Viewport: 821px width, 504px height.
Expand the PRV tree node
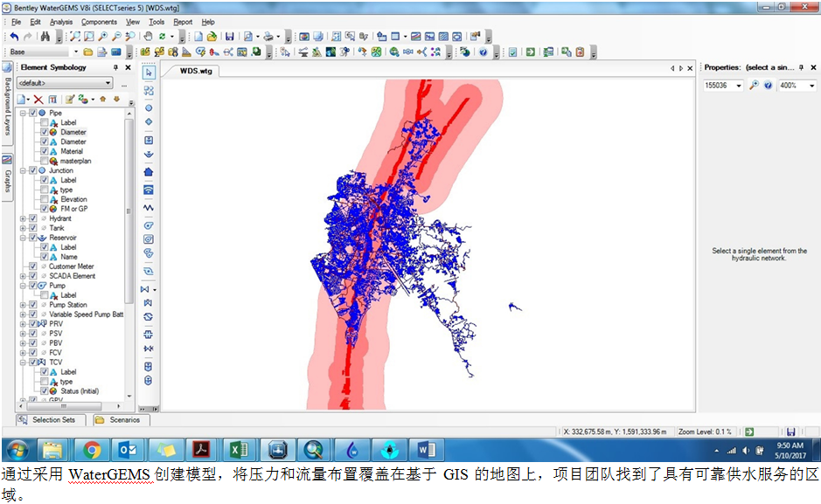point(23,324)
